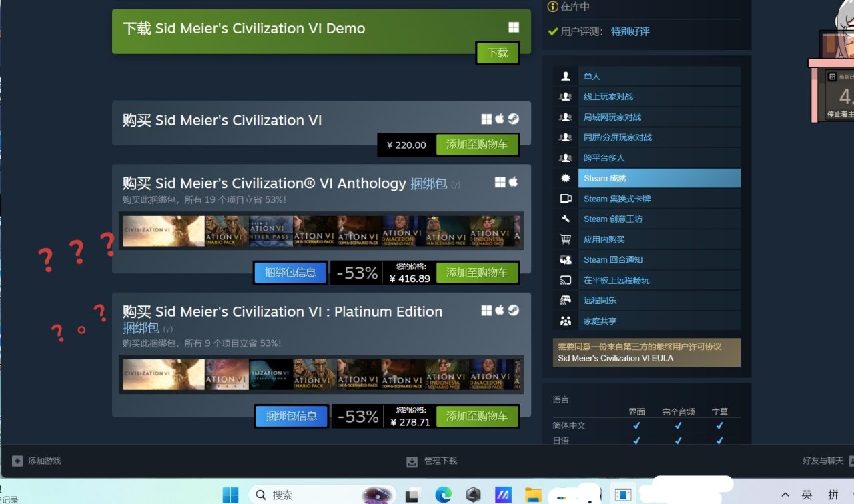Image resolution: width=854 pixels, height=504 pixels.
Task: Open the Sid Meier's Civilization VI EULA link
Action: coord(615,358)
